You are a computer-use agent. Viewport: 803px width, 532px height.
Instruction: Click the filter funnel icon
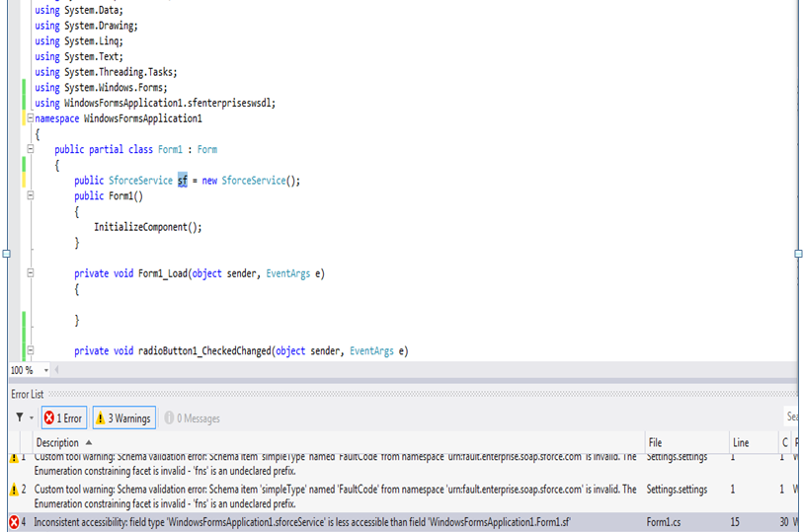[20, 418]
